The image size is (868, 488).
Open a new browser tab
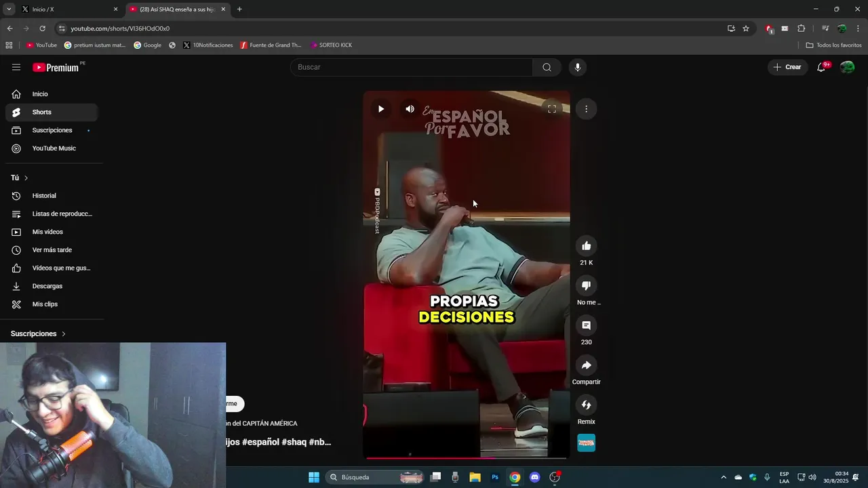click(239, 9)
